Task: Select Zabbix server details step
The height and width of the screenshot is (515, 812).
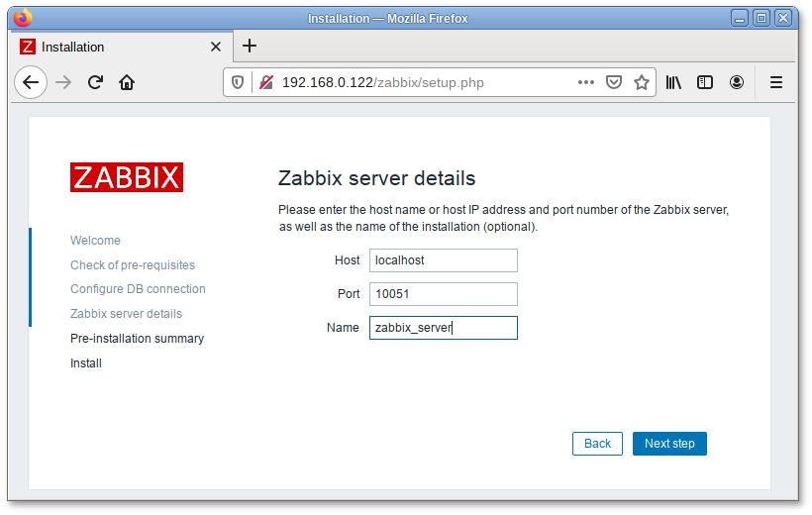Action: [127, 313]
